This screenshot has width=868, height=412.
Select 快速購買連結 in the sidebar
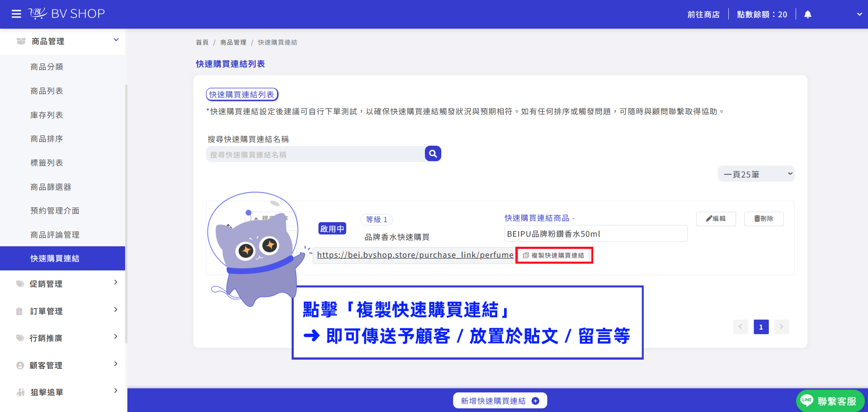pyautogui.click(x=63, y=259)
